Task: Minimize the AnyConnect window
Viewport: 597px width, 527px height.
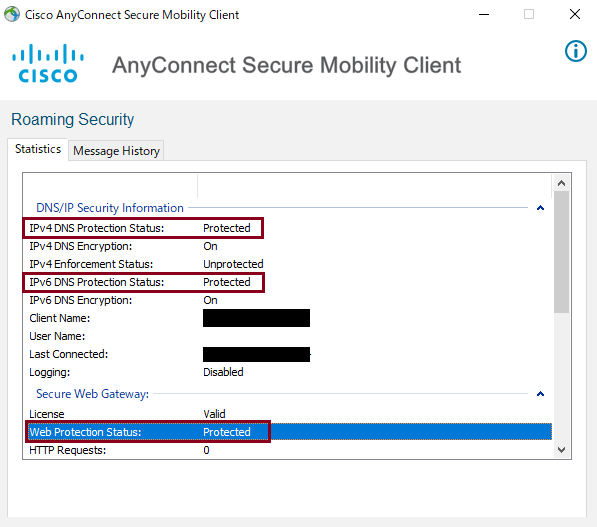Action: coord(484,14)
